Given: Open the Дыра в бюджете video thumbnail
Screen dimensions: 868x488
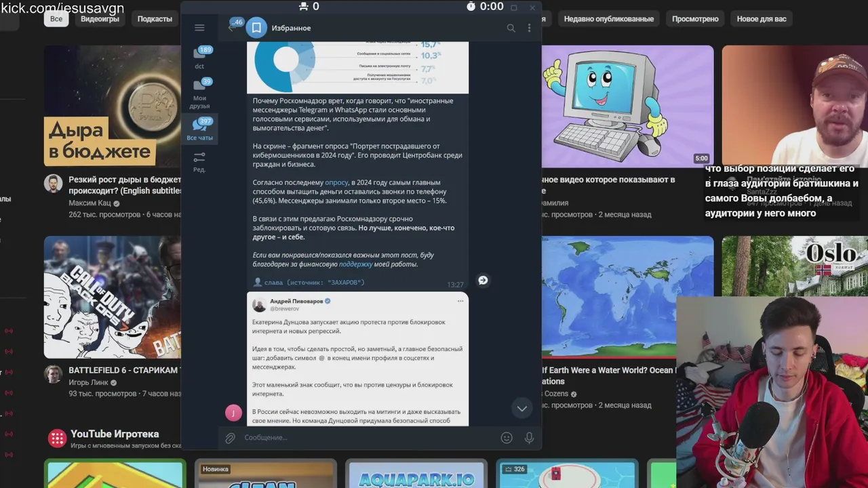Looking at the screenshot, I should [113, 106].
